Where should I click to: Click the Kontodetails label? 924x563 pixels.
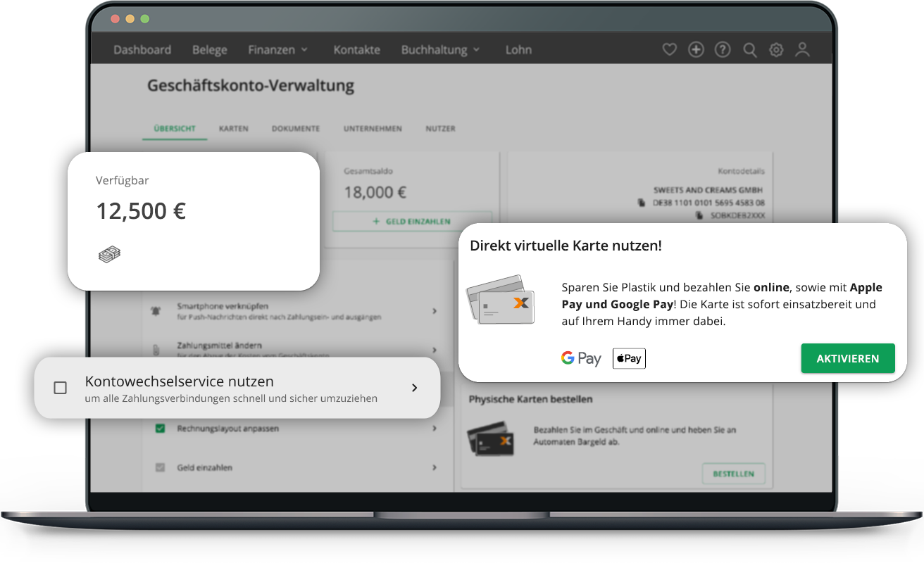(741, 171)
